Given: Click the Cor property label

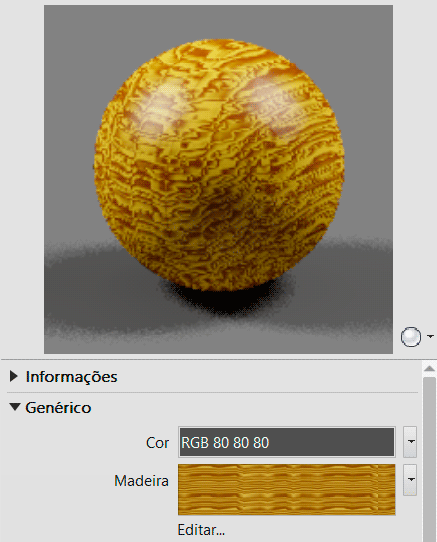Looking at the screenshot, I should tap(157, 443).
